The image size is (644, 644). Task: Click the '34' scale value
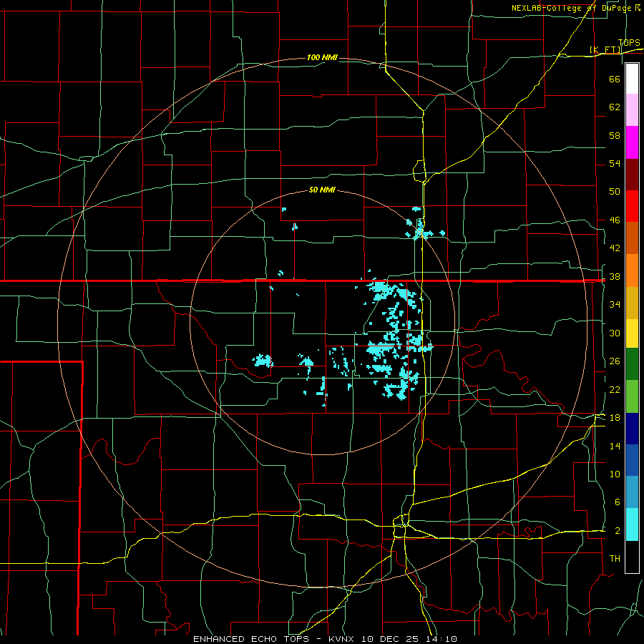(x=615, y=305)
